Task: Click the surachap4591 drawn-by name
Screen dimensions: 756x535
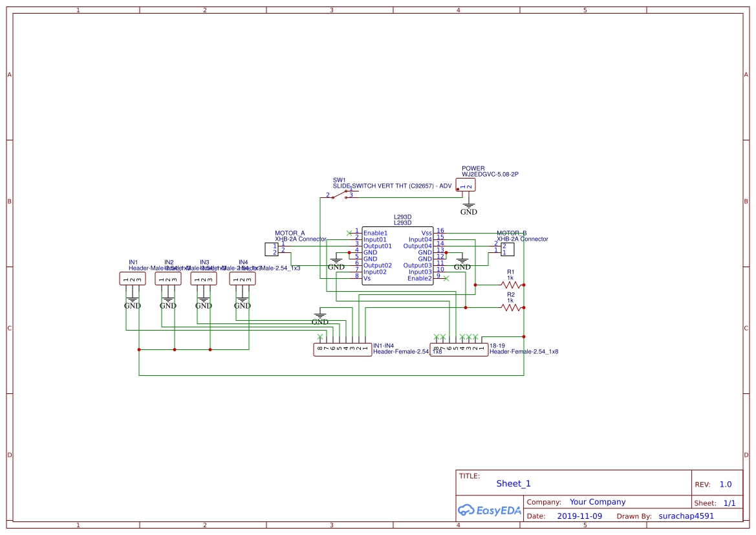Action: pos(686,516)
